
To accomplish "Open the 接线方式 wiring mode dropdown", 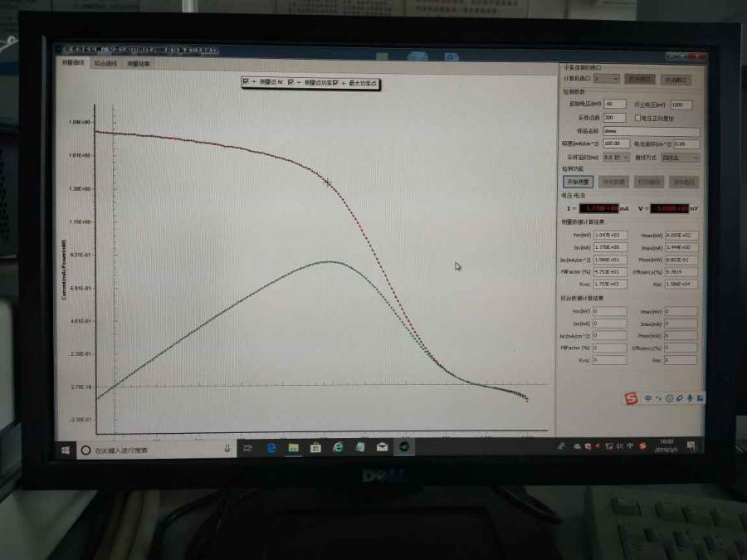I will (678, 157).
